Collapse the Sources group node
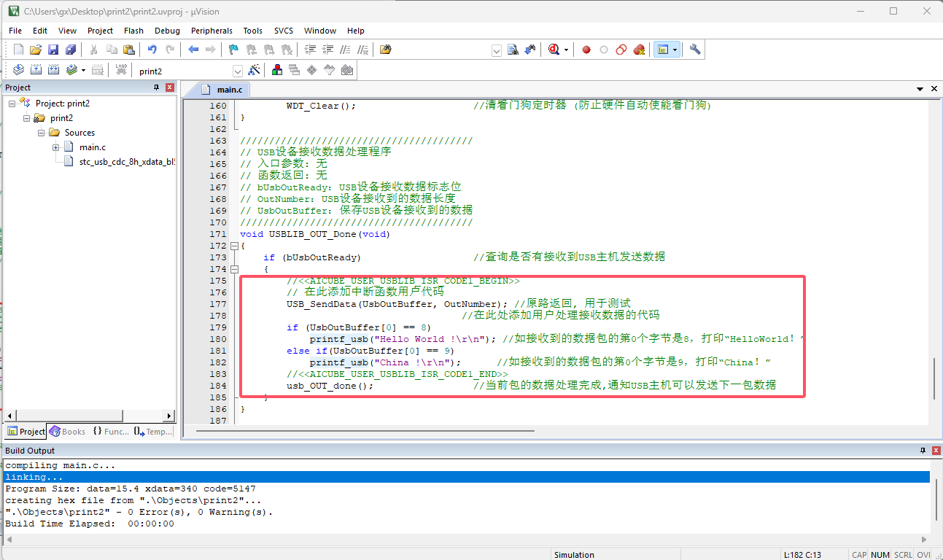 [42, 133]
